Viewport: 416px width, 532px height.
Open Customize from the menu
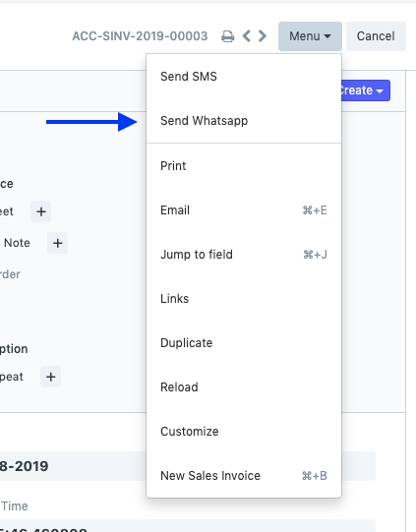244,432
